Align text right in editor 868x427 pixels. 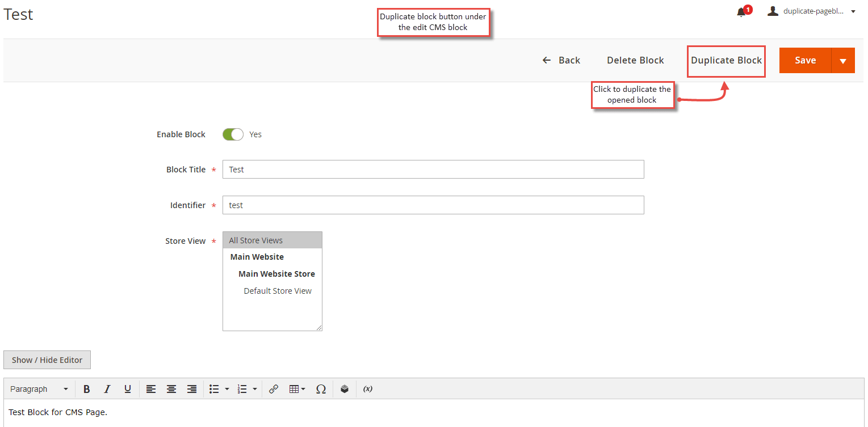coord(192,389)
